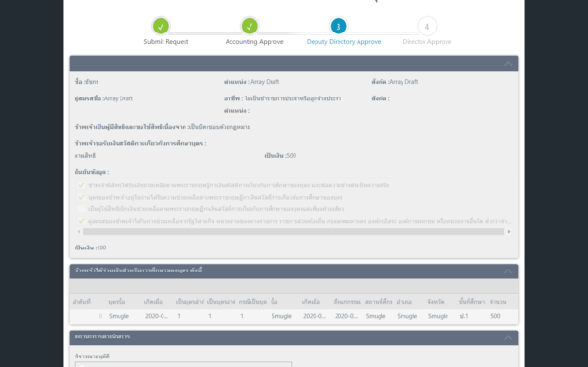Click the blue step 3 circle
The height and width of the screenshot is (367, 588).
click(338, 26)
